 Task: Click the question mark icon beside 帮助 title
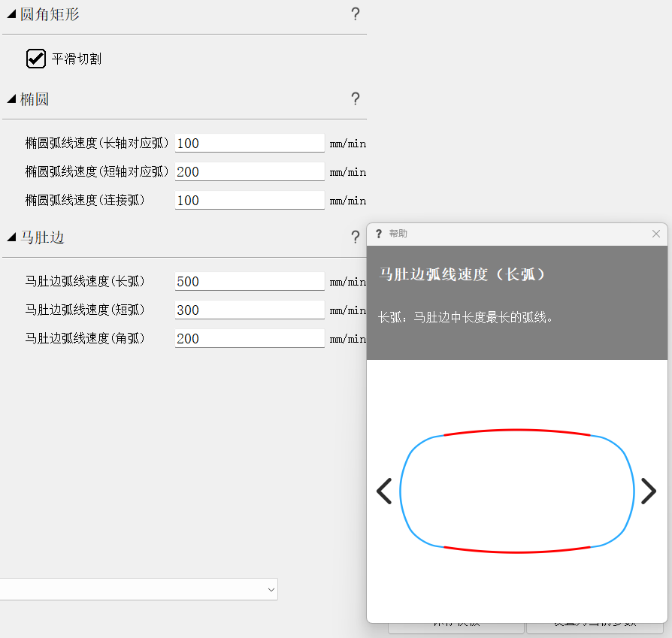point(379,234)
